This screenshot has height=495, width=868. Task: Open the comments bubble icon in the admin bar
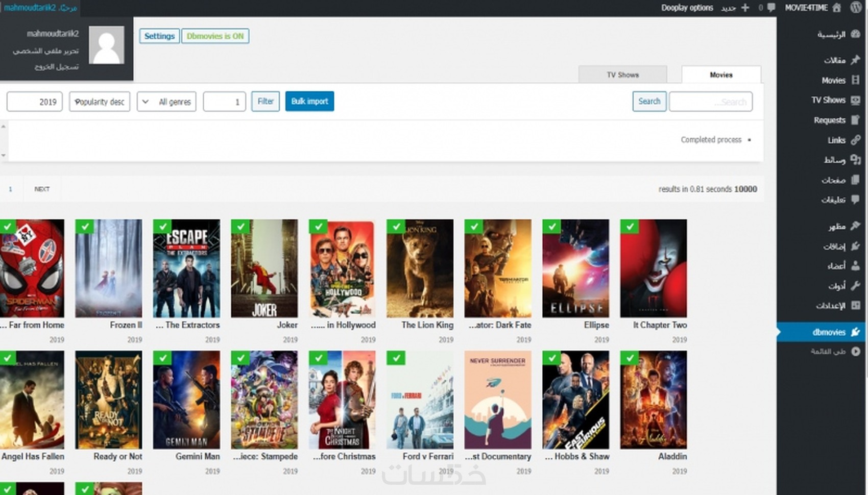click(x=771, y=8)
